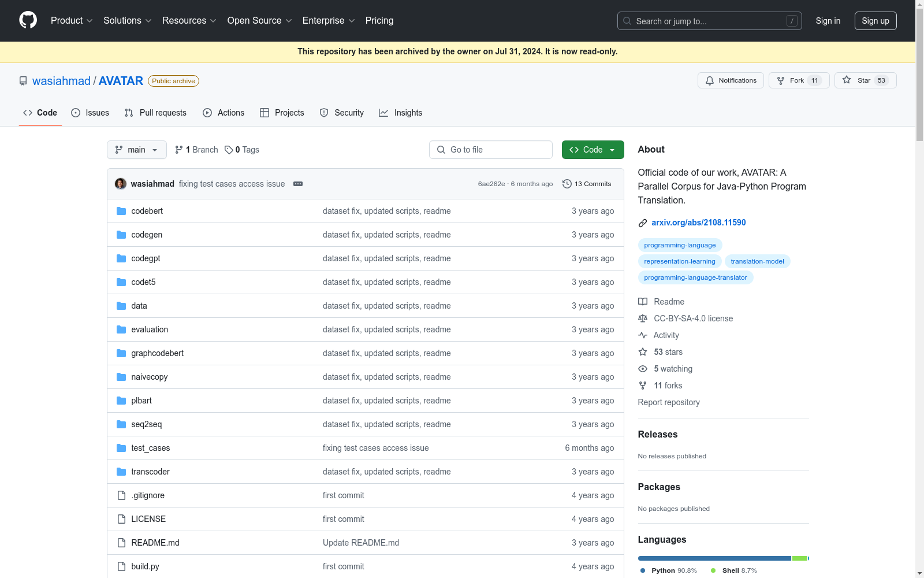Click the wasiahmad owner name link
The image size is (924, 578).
[61, 81]
